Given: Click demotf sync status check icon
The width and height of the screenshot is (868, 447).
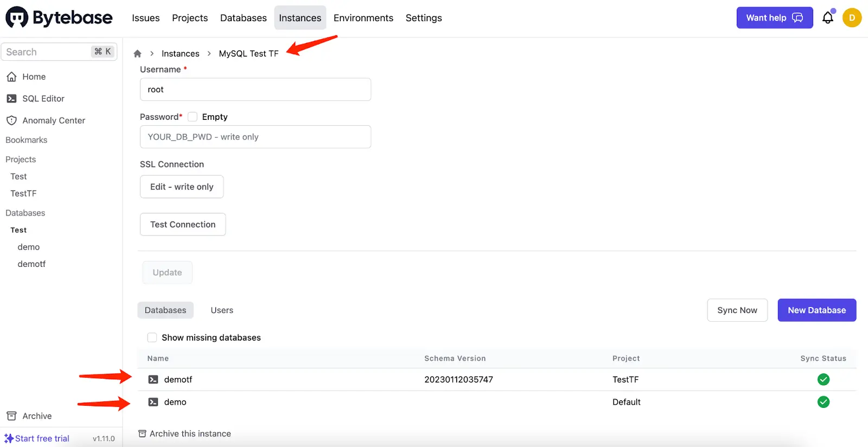Looking at the screenshot, I should pos(824,380).
